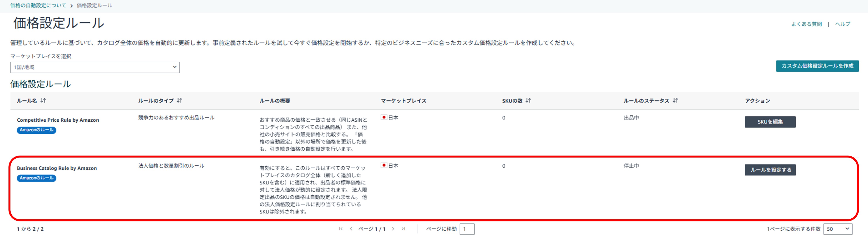Click ルールを設定する button
Viewport: 868px width, 243px height.
pos(770,170)
